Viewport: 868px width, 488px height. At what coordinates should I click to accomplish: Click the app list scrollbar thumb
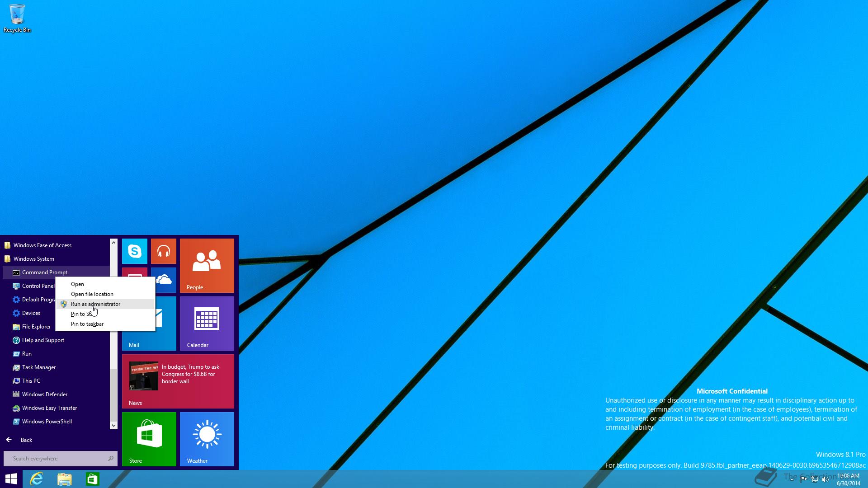click(113, 395)
